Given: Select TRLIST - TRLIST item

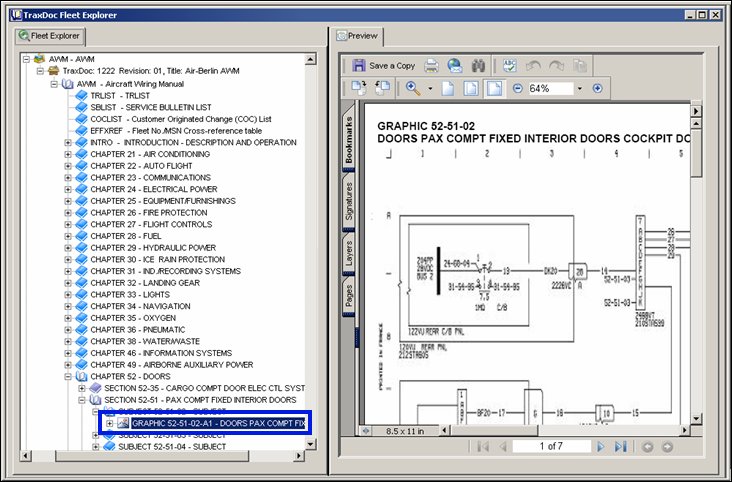Looking at the screenshot, I should (120, 96).
